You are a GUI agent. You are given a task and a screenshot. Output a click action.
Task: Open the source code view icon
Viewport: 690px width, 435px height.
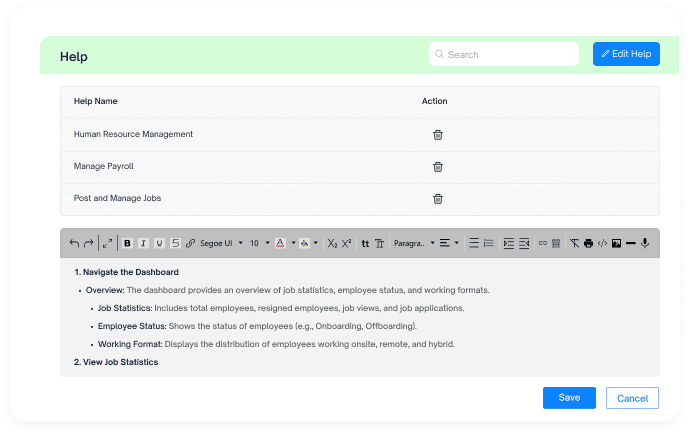(602, 243)
